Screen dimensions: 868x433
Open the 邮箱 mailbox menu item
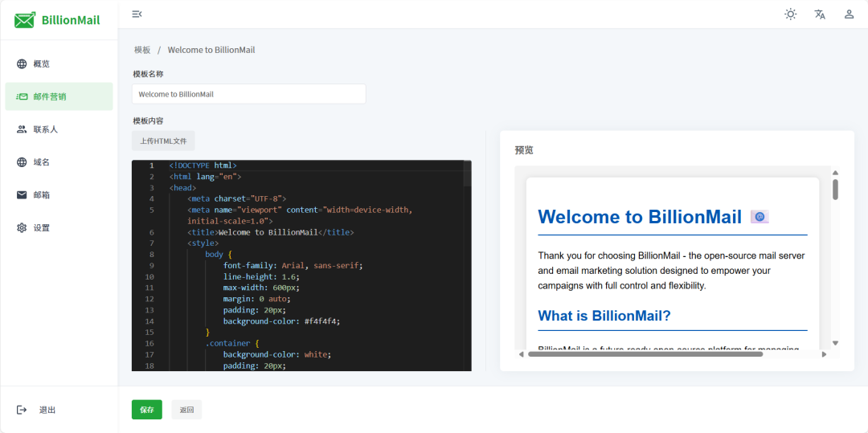pos(59,194)
